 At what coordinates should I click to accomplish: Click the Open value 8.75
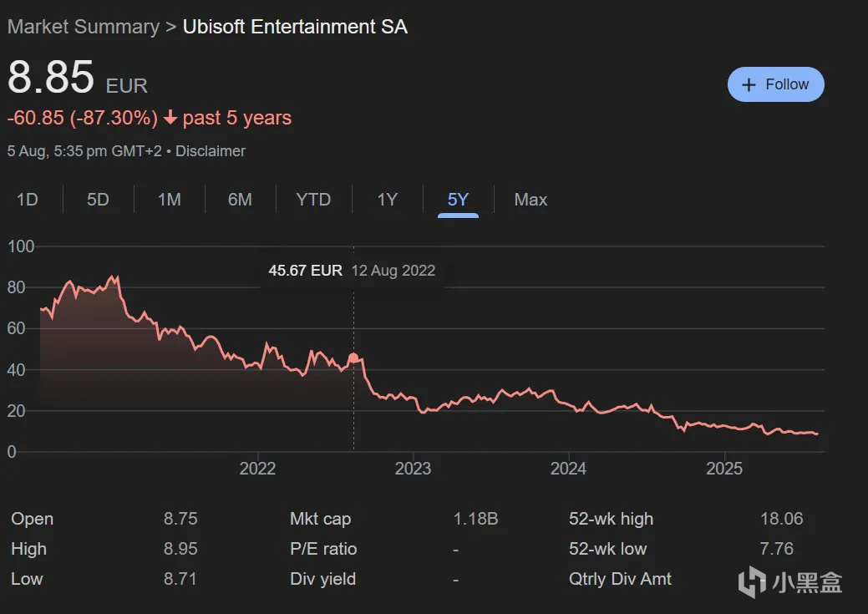click(x=180, y=519)
